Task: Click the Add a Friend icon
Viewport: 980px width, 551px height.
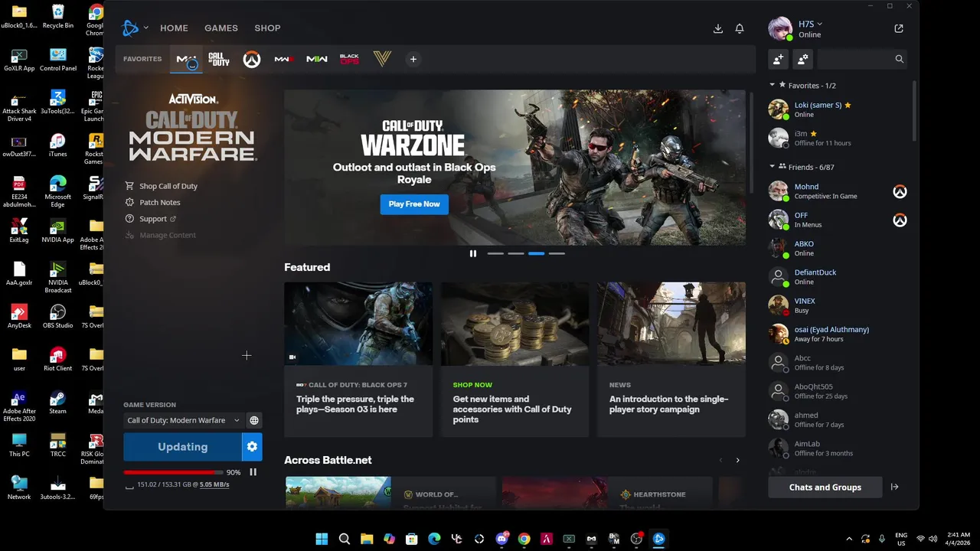Action: (779, 59)
